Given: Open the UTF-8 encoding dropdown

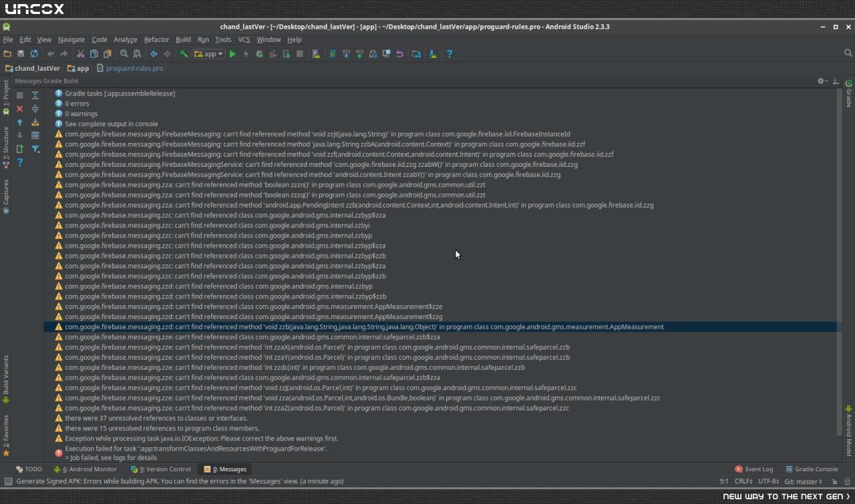Looking at the screenshot, I should [x=768, y=481].
